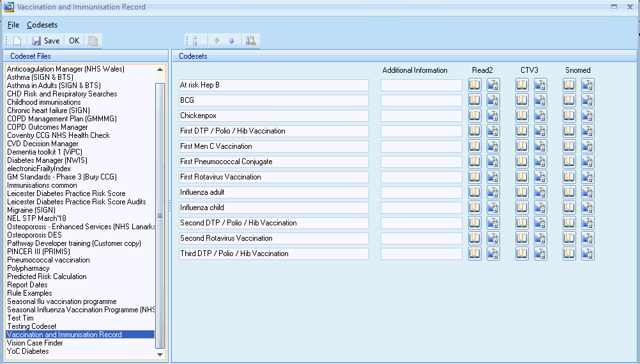Click down arrow of codeset list scrollbar
This screenshot has height=364, width=640.
(x=160, y=353)
